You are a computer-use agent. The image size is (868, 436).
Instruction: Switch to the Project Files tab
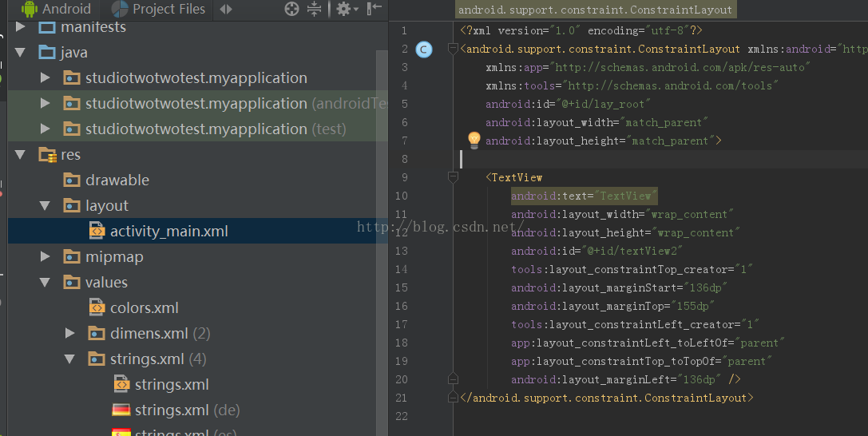point(158,10)
